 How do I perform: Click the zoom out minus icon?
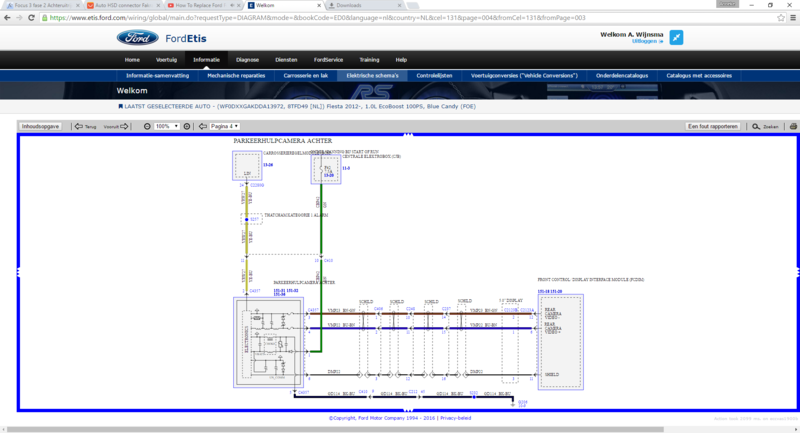click(x=148, y=127)
